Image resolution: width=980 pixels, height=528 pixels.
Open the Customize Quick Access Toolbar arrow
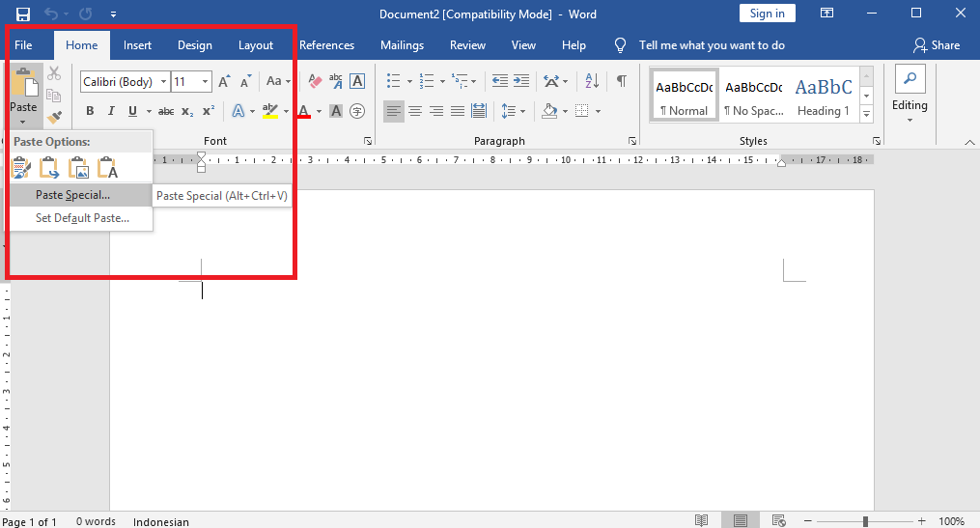tap(113, 14)
